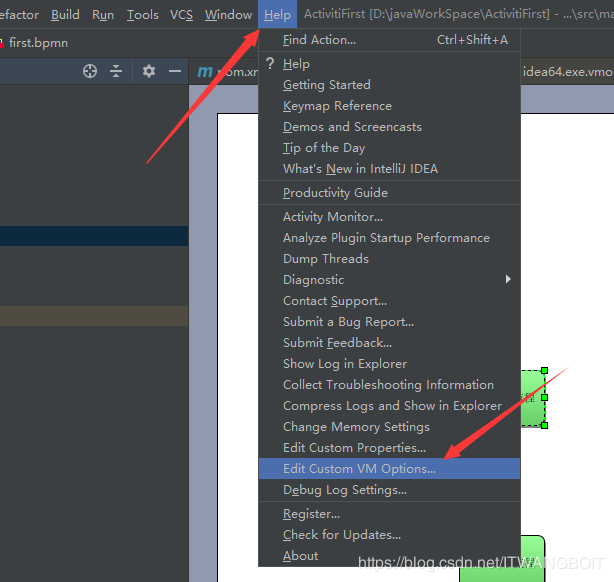The height and width of the screenshot is (582, 614).
Task: Click the first.bpmn file icon
Action: click(3, 43)
